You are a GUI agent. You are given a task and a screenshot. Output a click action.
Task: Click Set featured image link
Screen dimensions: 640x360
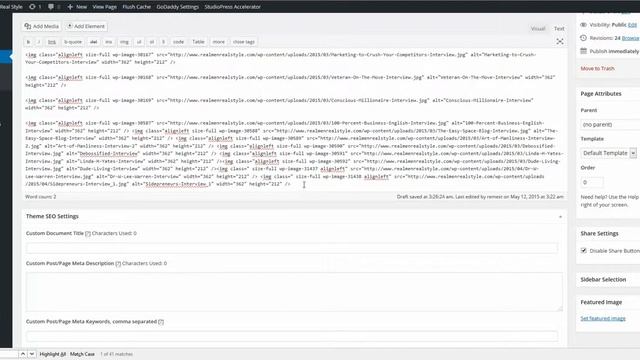[x=603, y=318]
